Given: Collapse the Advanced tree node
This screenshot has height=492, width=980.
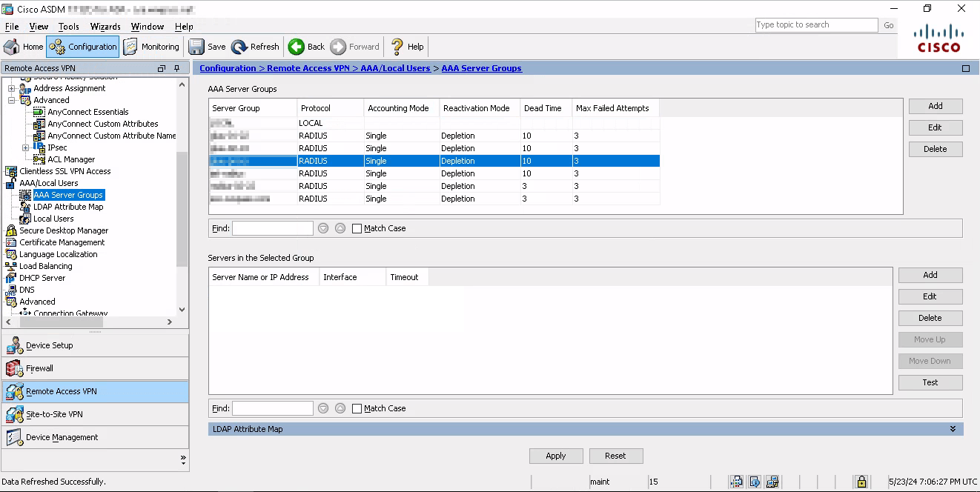Looking at the screenshot, I should pyautogui.click(x=12, y=100).
